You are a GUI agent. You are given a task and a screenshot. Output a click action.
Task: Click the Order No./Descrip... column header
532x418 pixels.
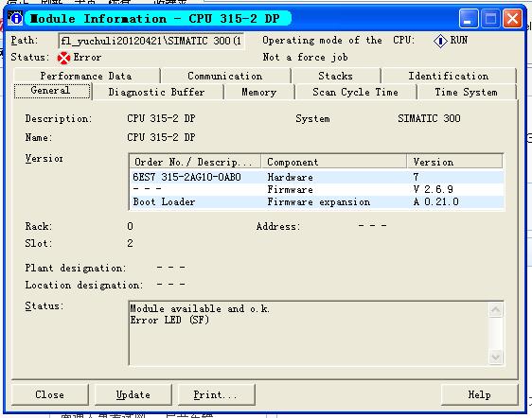pos(195,162)
